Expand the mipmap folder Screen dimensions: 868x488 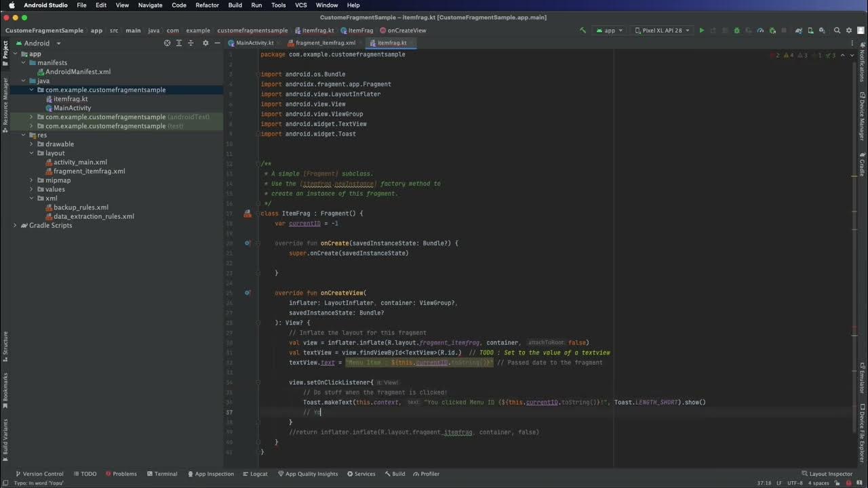click(31, 180)
